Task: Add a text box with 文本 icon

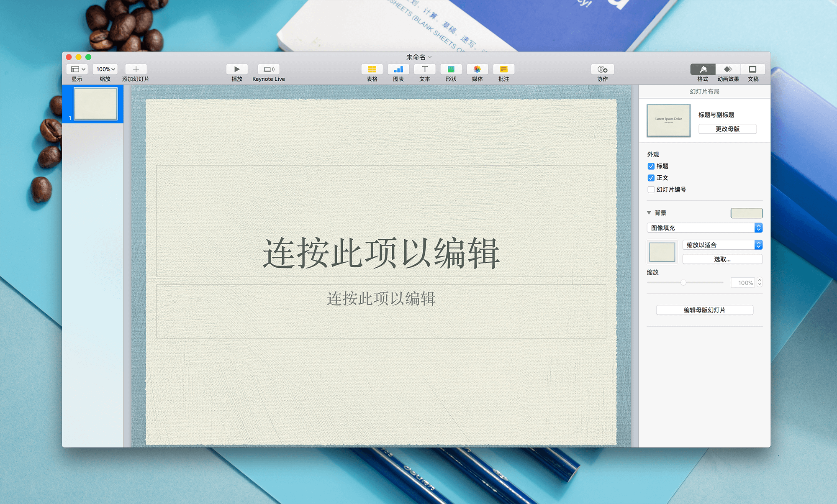Action: point(425,69)
